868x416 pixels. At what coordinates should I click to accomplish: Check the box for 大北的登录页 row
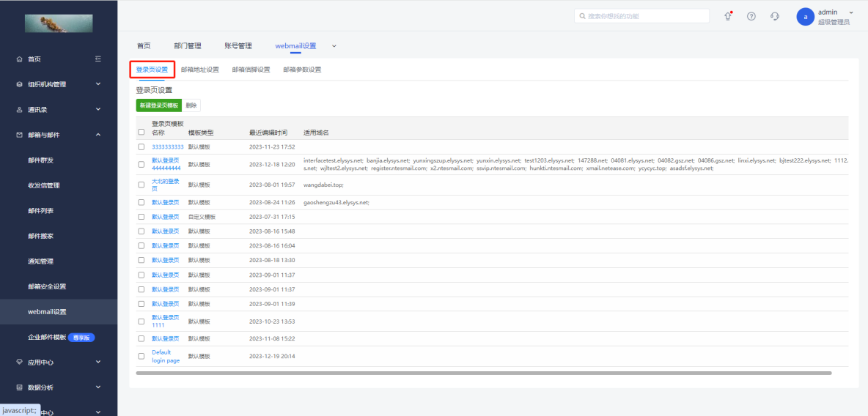tap(141, 185)
